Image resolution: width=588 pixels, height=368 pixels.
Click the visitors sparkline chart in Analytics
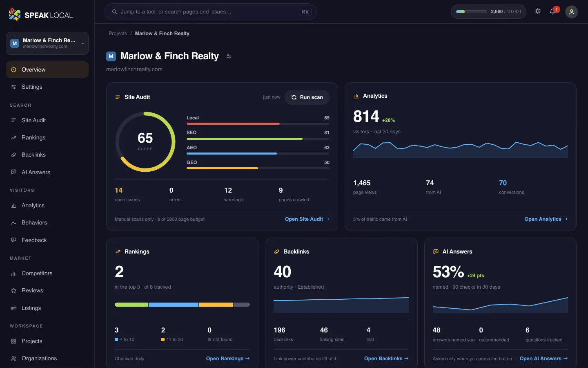point(461,150)
